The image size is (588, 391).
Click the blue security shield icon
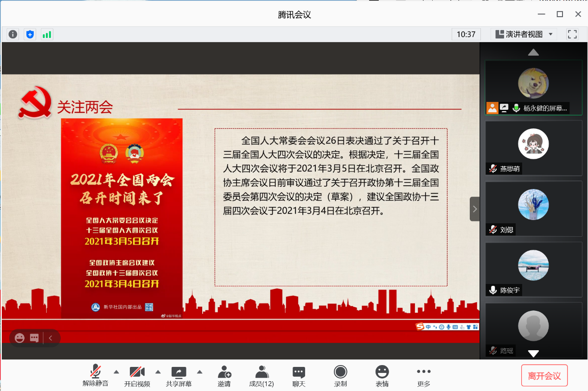pos(30,34)
